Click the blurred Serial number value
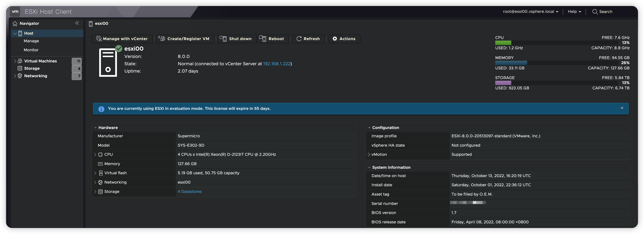This screenshot has height=234, width=644. click(468, 203)
